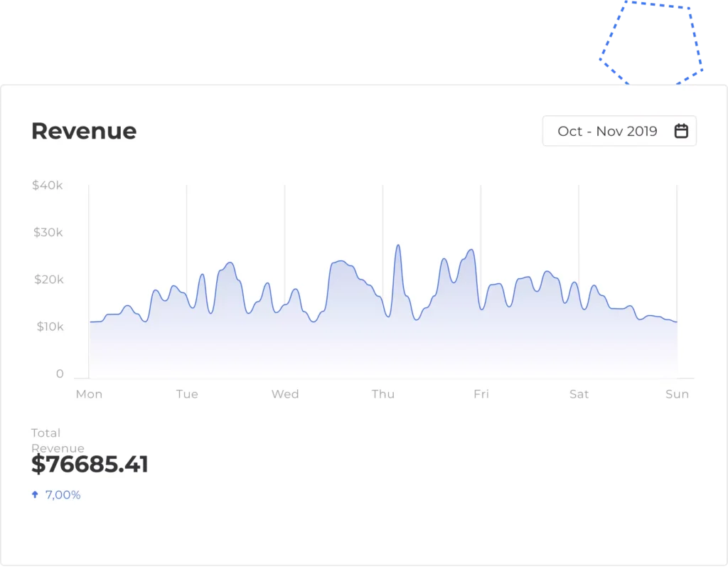Select the $20k y-axis label

tap(48, 280)
